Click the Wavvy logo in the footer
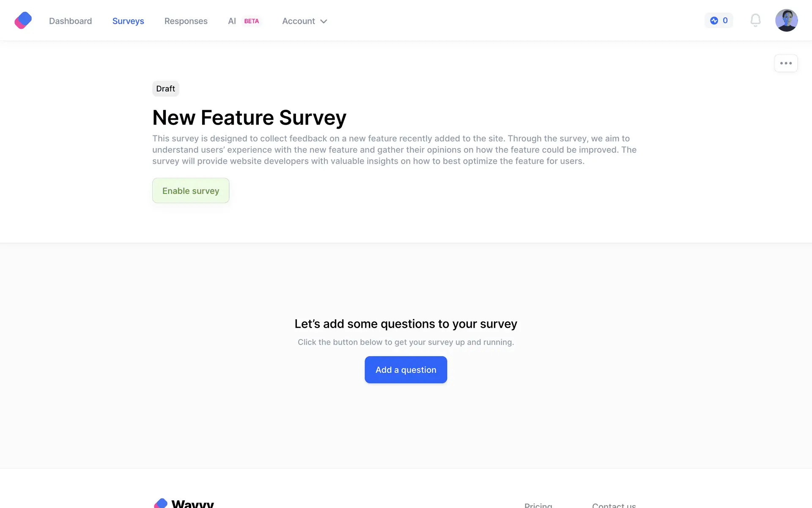Image resolution: width=812 pixels, height=508 pixels. click(x=184, y=503)
